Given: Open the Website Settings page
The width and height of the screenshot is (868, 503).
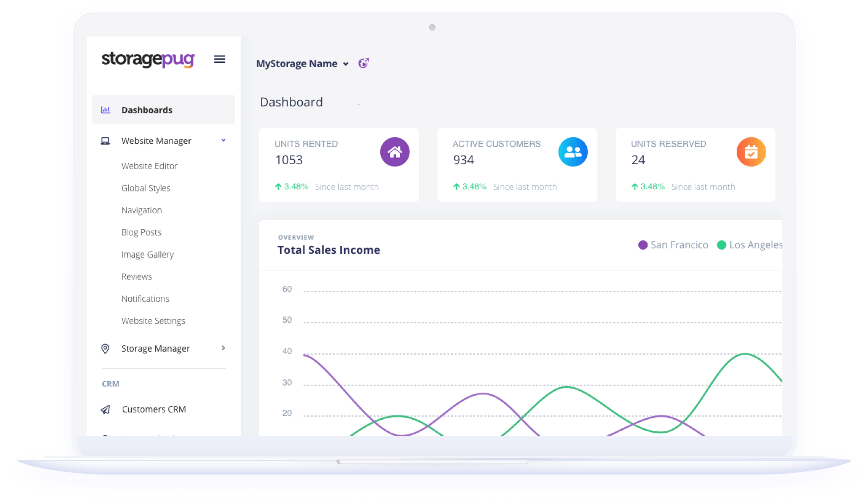Looking at the screenshot, I should 153,320.
